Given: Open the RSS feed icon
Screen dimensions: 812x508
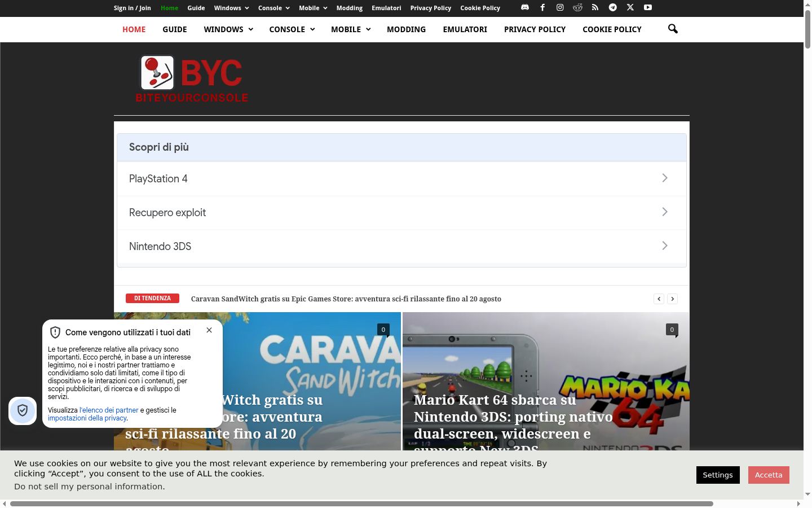Looking at the screenshot, I should tap(595, 7).
